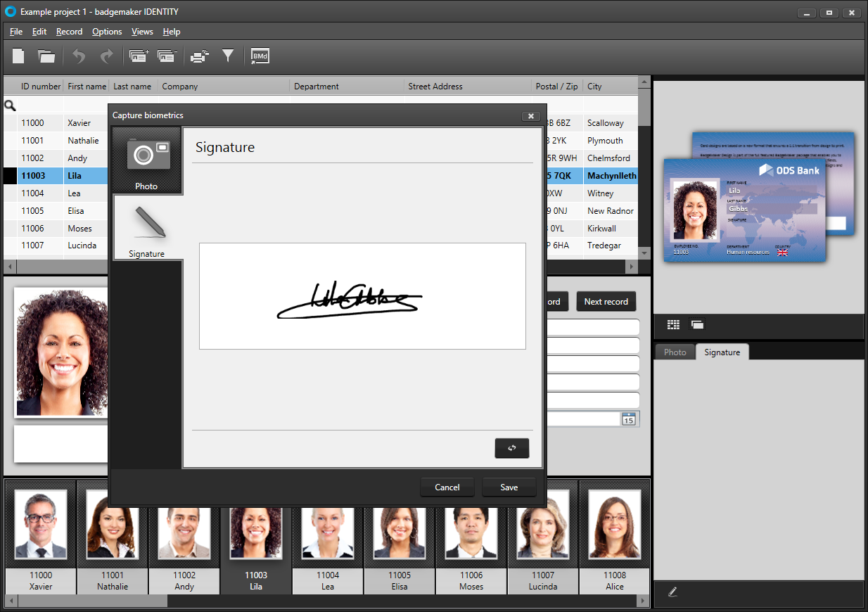Switch to stacked card view icon
Image resolution: width=868 pixels, height=612 pixels.
pyautogui.click(x=697, y=324)
